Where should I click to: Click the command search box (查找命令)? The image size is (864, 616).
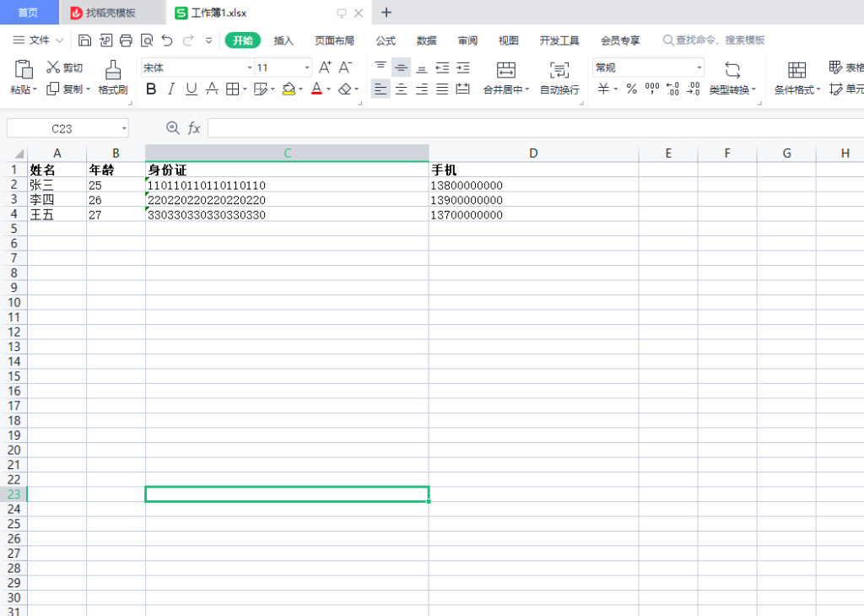coord(714,41)
